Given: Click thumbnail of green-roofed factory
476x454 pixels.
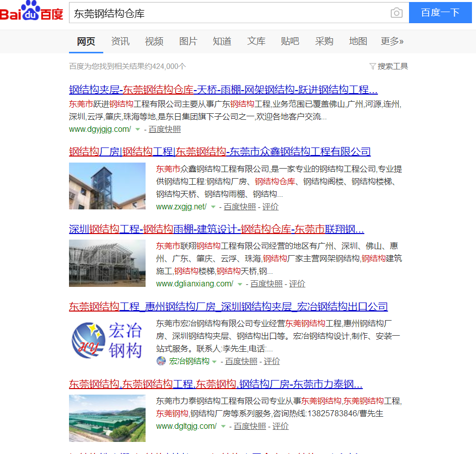Looking at the screenshot, I should 107,418.
